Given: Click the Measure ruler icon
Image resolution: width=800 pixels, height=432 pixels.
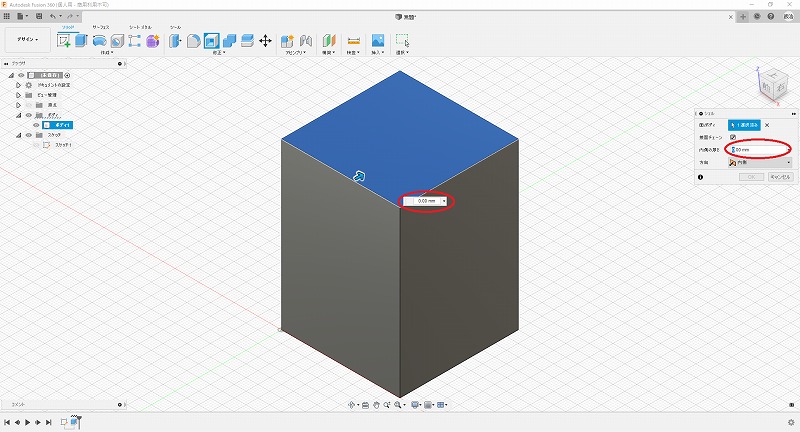Looking at the screenshot, I should pyautogui.click(x=353, y=41).
